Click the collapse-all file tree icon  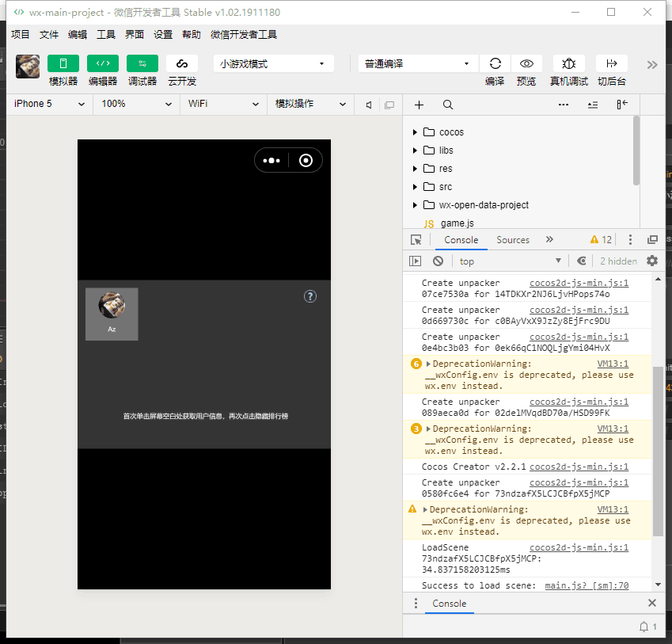592,105
